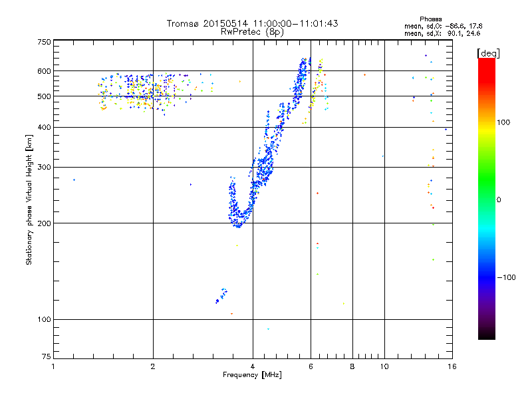The width and height of the screenshot is (532, 399).
Task: Click the blue echo cluster near 110 km
Action: click(x=221, y=296)
